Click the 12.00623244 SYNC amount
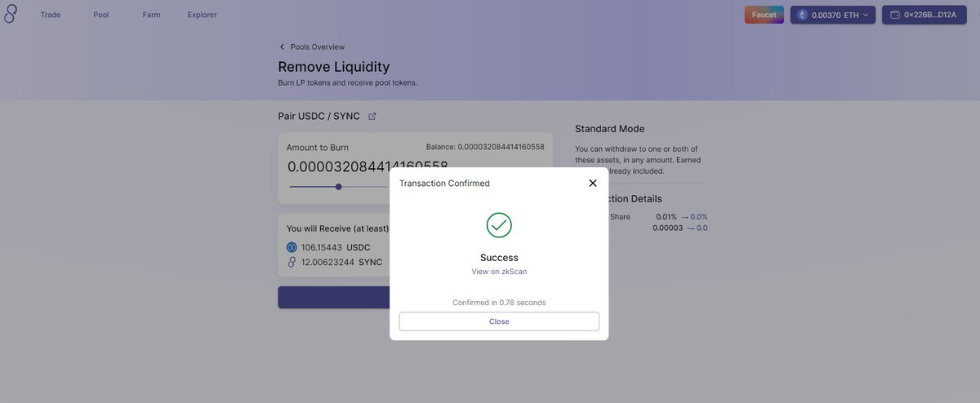 (341, 262)
